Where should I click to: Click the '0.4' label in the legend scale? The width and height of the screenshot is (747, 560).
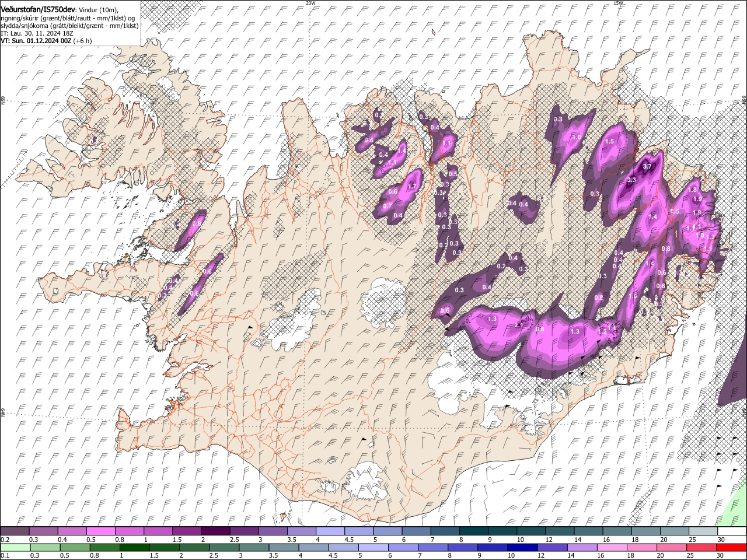point(62,540)
